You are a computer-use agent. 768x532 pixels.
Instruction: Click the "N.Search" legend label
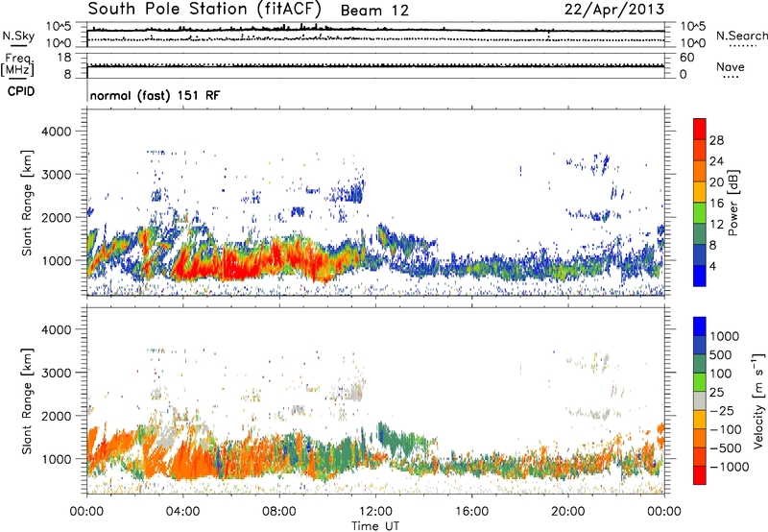[742, 36]
